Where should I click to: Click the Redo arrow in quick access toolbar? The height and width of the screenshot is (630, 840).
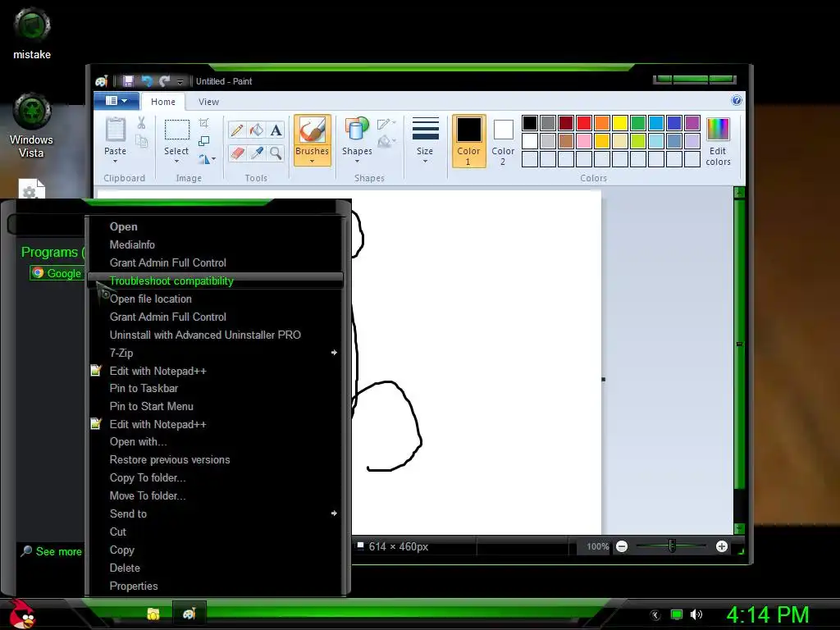point(164,81)
